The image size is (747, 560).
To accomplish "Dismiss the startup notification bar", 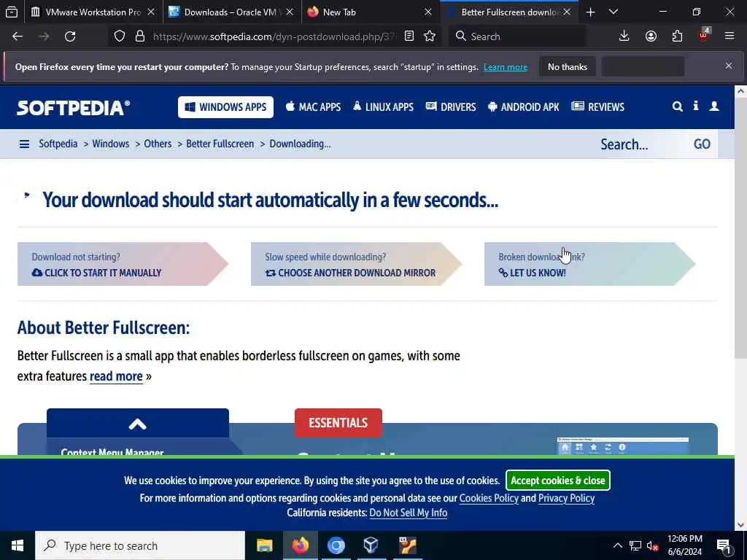I will (x=729, y=66).
